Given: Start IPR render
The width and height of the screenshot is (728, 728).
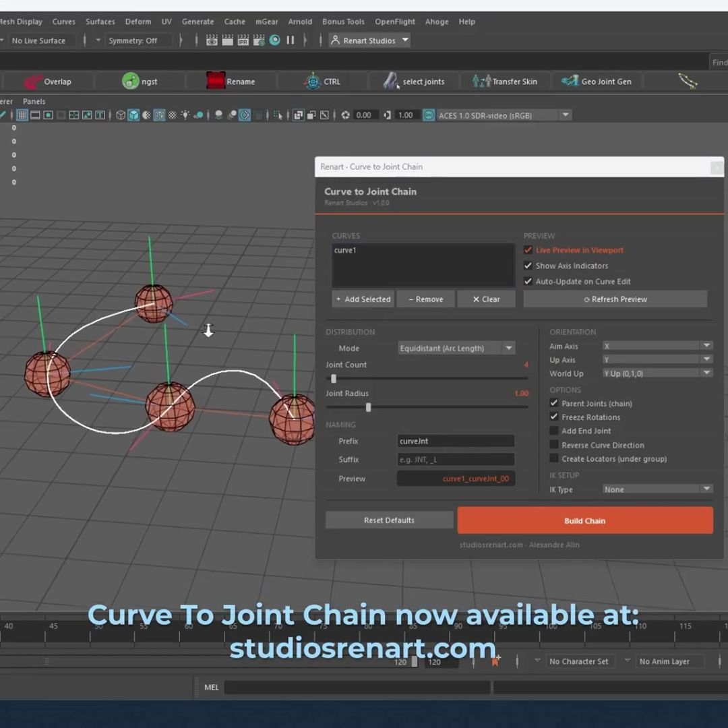Looking at the screenshot, I should tap(243, 40).
